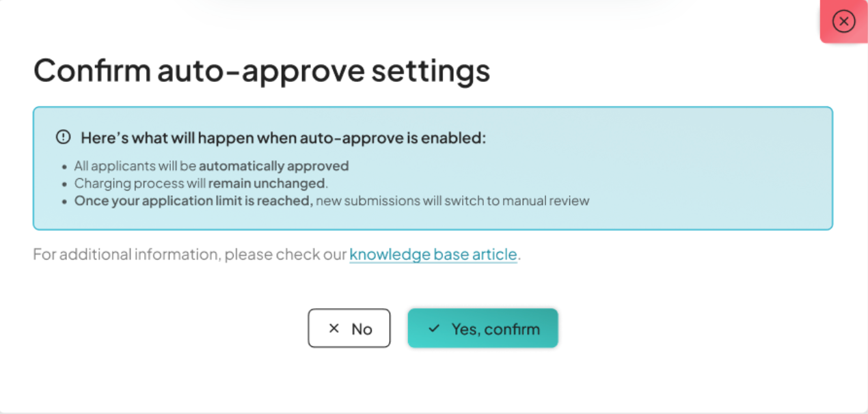Click the word "No" on the outlined button
Screen dimensions: 868x414
[362, 329]
